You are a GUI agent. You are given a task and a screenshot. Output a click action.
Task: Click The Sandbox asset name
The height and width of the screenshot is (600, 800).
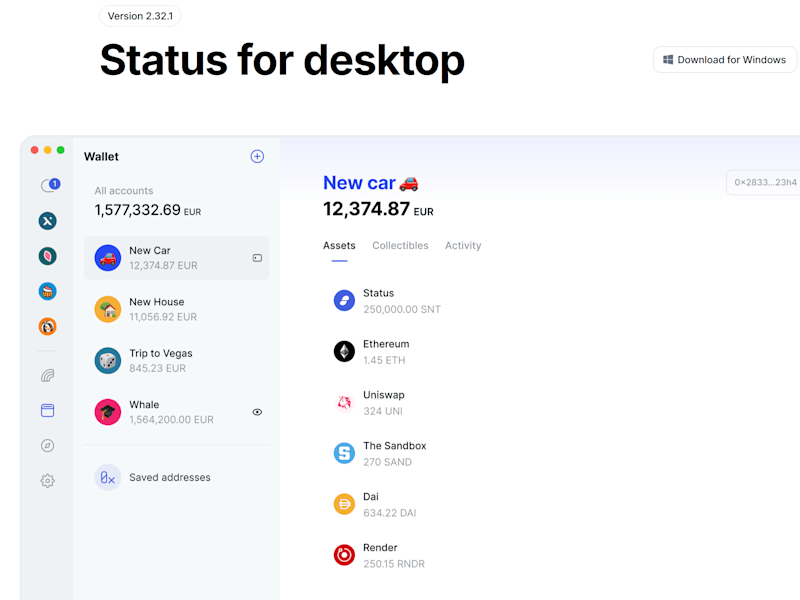click(394, 446)
